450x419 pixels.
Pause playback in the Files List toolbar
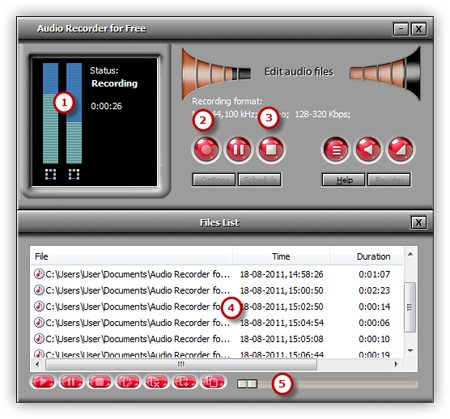pos(71,382)
